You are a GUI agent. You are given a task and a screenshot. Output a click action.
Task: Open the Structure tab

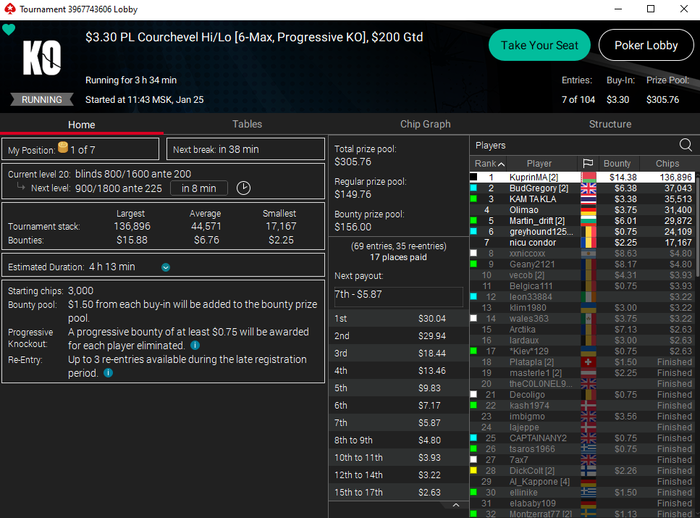[x=610, y=124]
